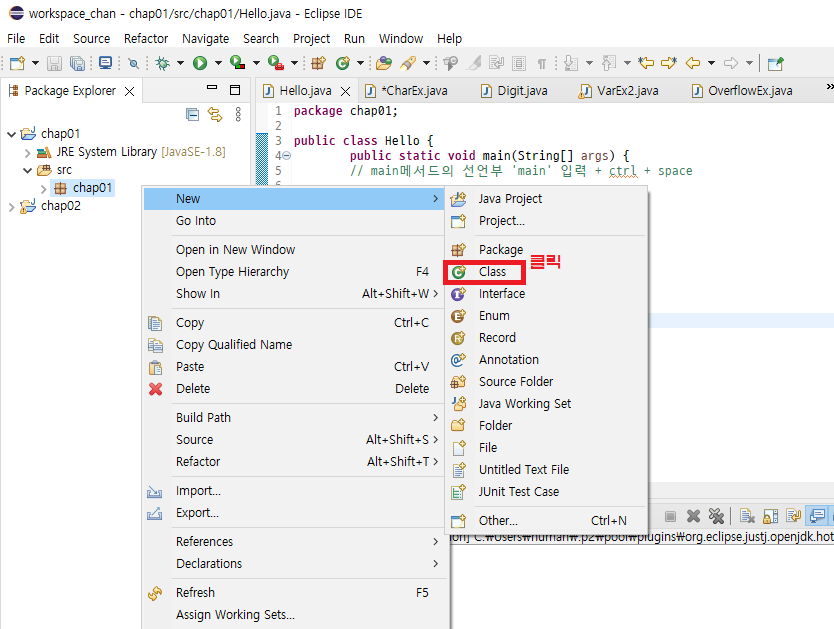Click the Open Type folder toolbar icon
The height and width of the screenshot is (629, 834).
pos(383,63)
